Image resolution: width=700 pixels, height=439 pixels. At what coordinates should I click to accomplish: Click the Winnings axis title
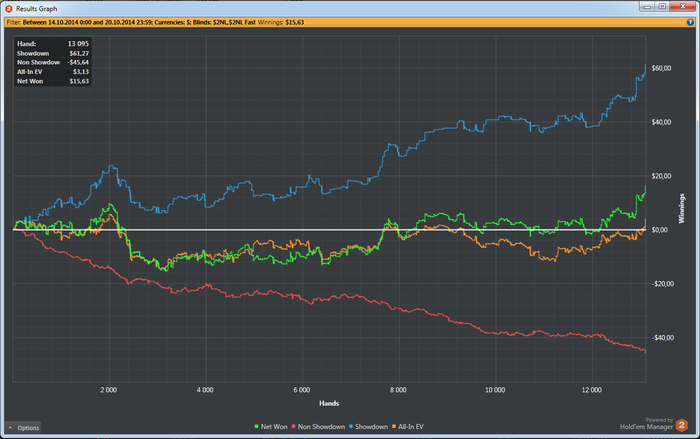point(681,208)
